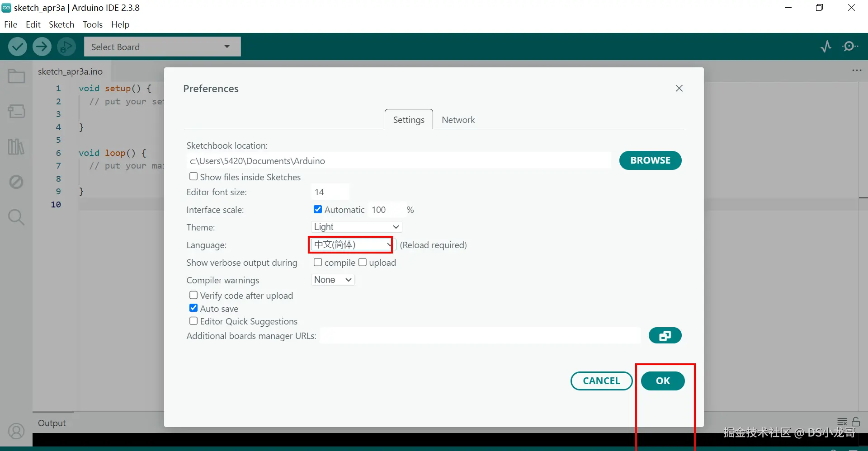The image size is (868, 451).
Task: Click the Sketchbook location path field
Action: click(398, 161)
